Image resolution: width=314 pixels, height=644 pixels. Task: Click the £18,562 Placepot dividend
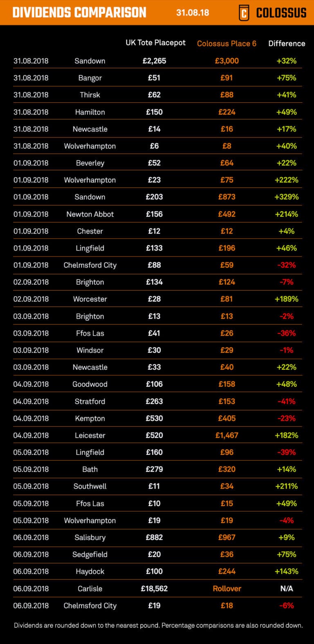154,588
